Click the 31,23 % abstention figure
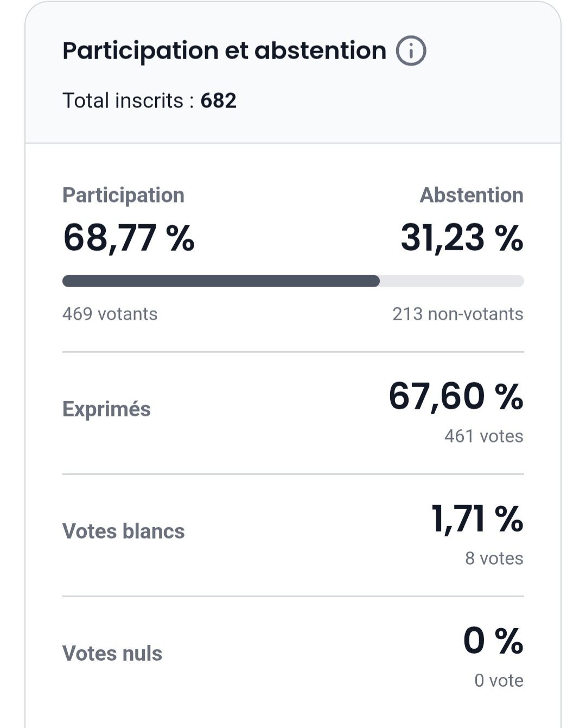 click(x=462, y=238)
